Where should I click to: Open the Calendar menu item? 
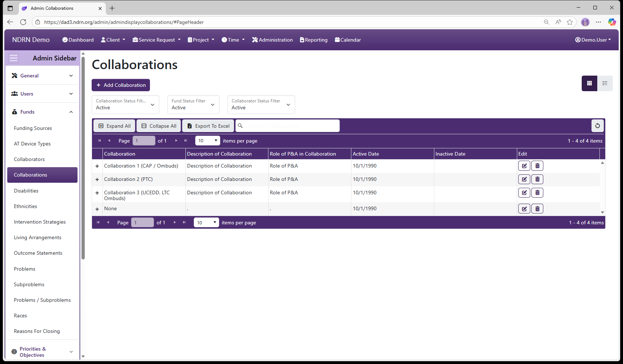coord(348,40)
